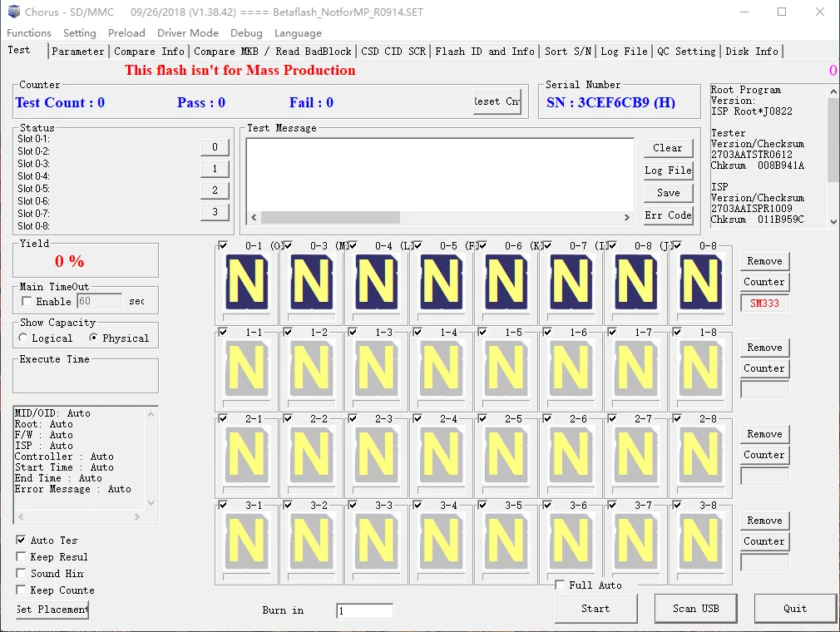Enable the Main TimeOut checkbox
Screen dimensions: 840x632
(x=27, y=302)
